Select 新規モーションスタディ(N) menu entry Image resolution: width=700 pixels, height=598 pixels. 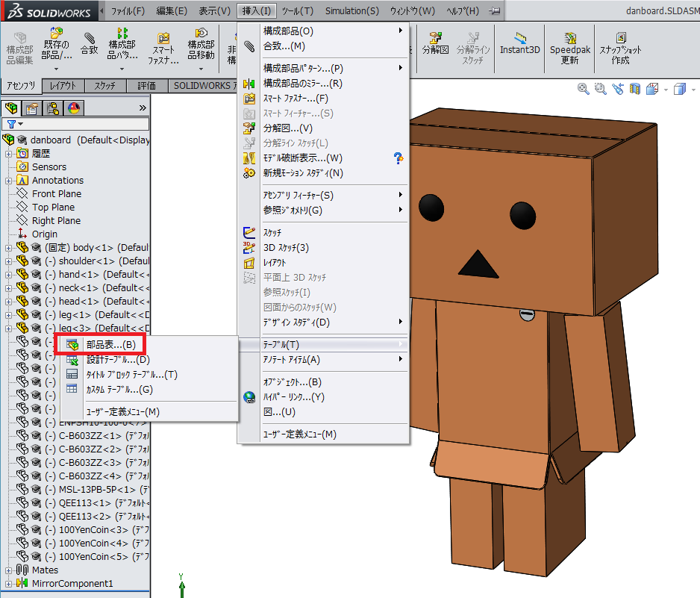tap(303, 173)
